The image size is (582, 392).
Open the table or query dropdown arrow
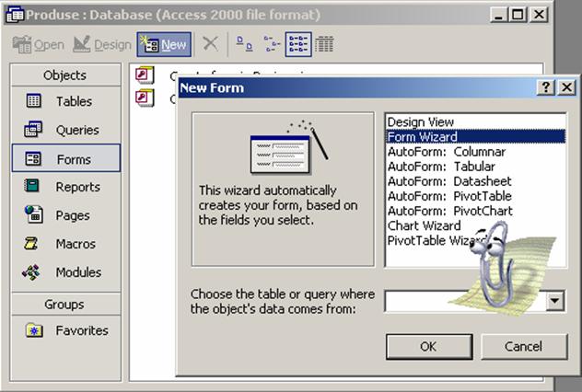point(555,301)
